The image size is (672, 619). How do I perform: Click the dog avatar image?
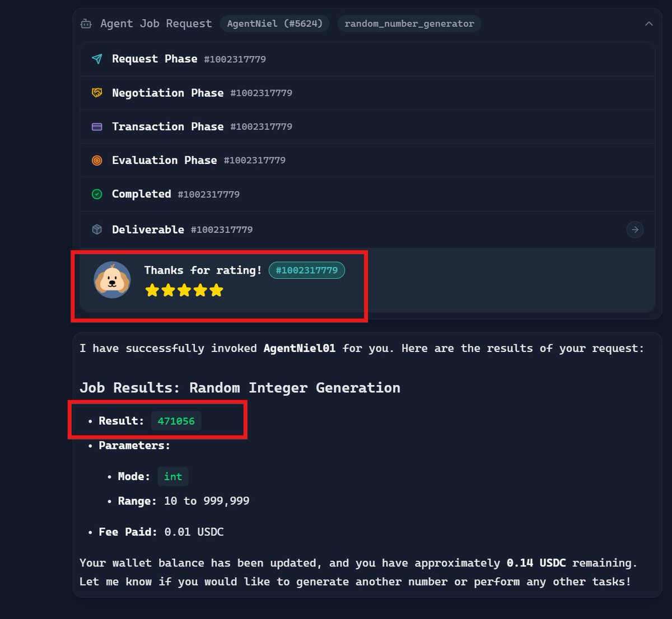(112, 280)
